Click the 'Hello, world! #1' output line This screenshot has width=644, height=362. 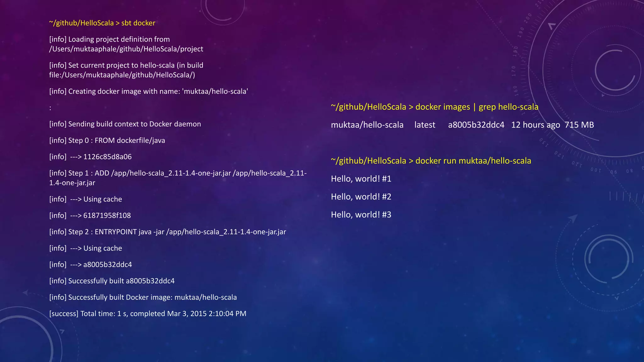pos(361,179)
